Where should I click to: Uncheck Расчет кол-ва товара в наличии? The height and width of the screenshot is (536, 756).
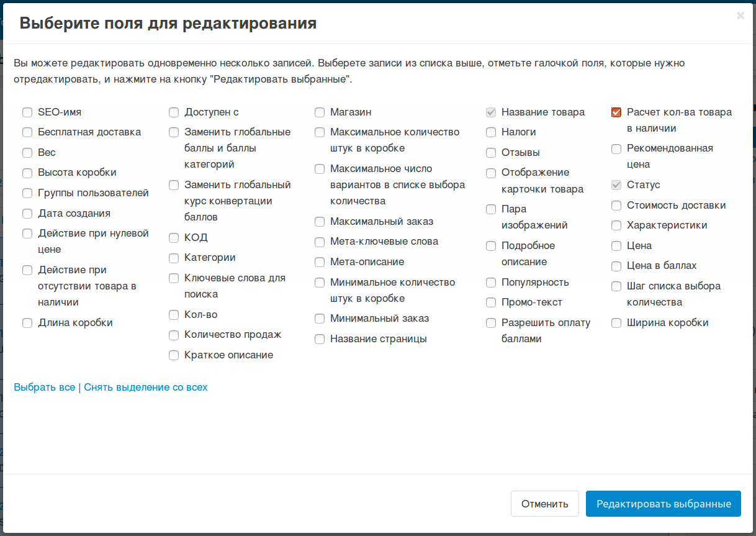coord(616,112)
